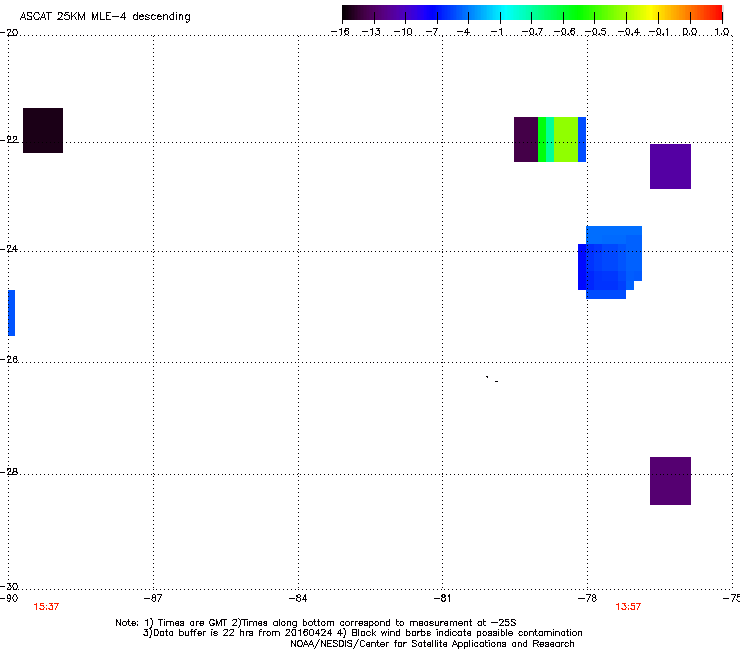This screenshot has height=650, width=740.
Task: Click the black data cell near -22 latitude
Action: [x=43, y=130]
